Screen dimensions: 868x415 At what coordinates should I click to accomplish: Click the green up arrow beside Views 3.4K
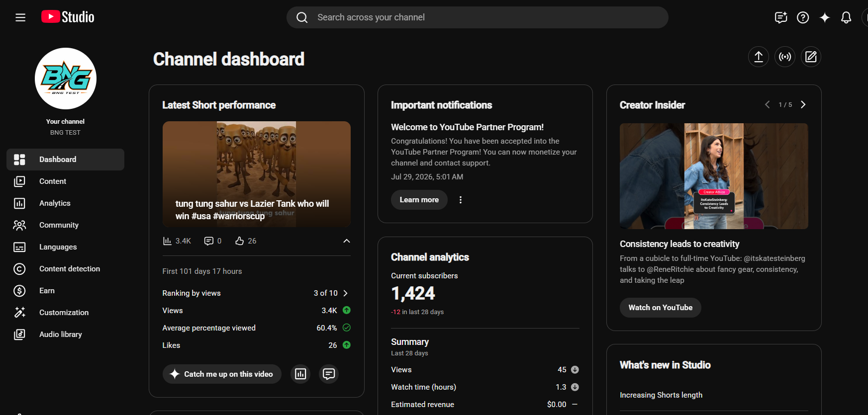[347, 310]
